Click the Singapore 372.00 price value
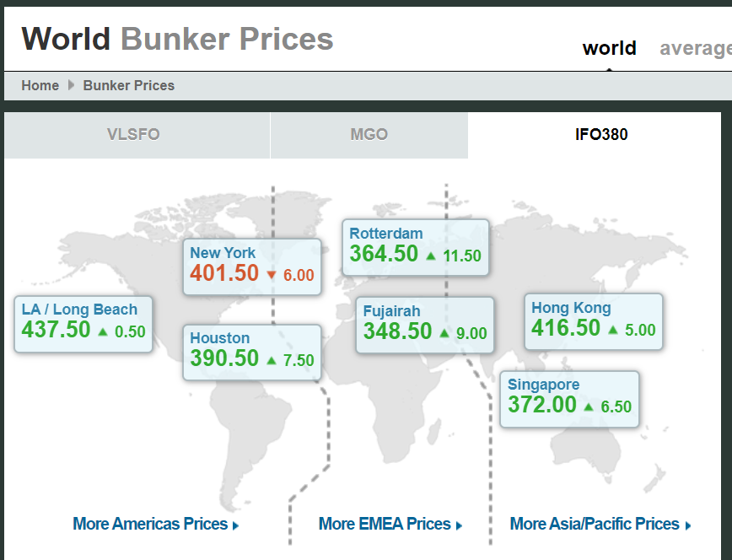The height and width of the screenshot is (560, 732). 542,405
